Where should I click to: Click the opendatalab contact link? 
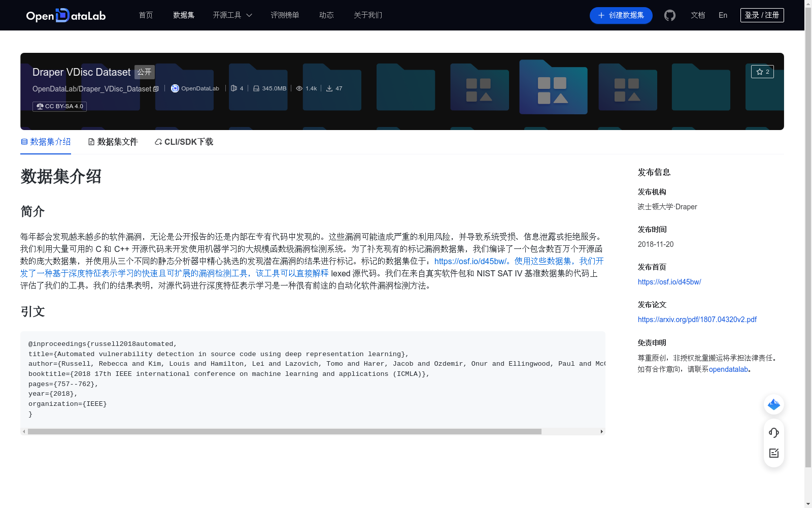[x=728, y=369]
